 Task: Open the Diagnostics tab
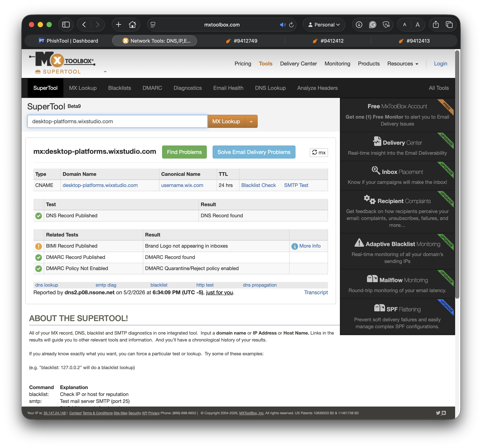tap(188, 88)
